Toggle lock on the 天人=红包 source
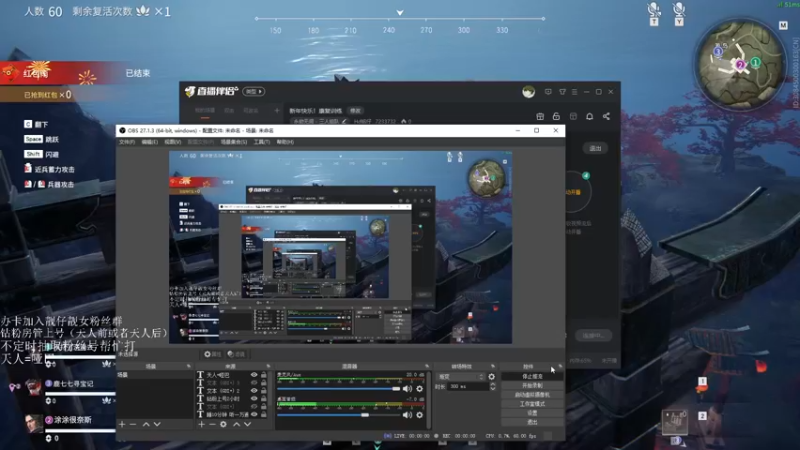 264,375
